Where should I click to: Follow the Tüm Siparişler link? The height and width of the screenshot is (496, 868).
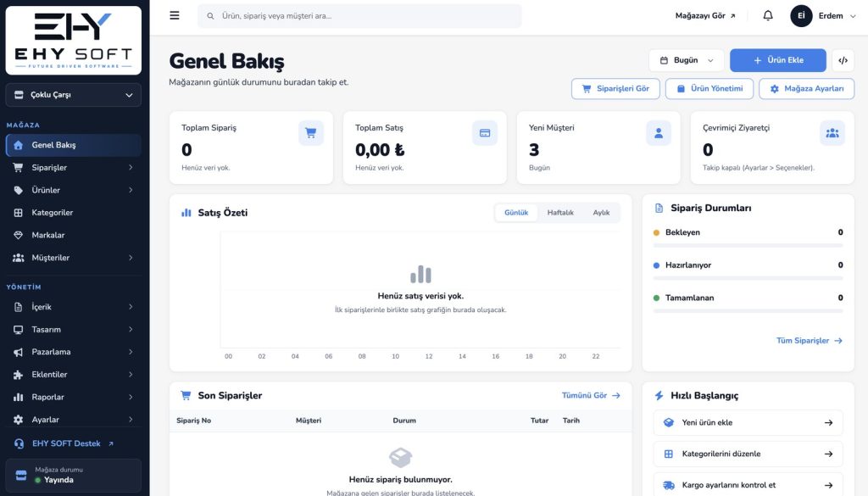pos(810,341)
